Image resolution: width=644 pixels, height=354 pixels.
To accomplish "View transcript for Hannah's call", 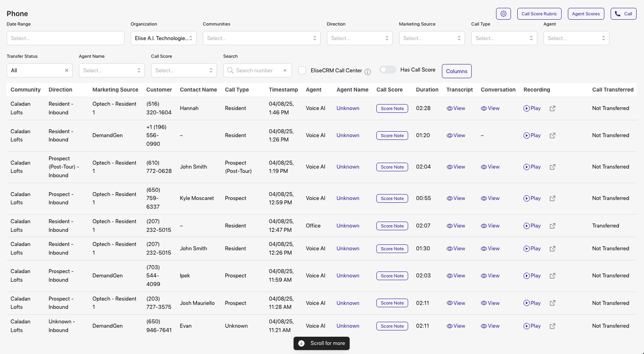I will 456,108.
